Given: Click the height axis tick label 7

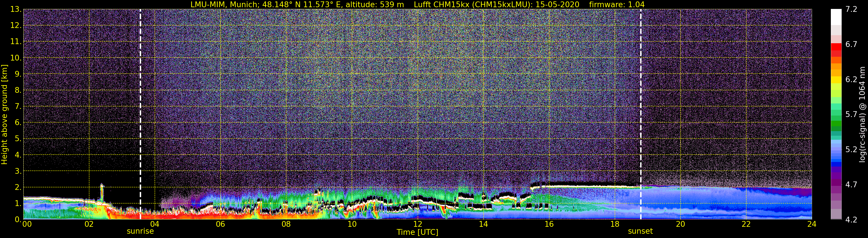Looking at the screenshot, I should (x=18, y=106).
